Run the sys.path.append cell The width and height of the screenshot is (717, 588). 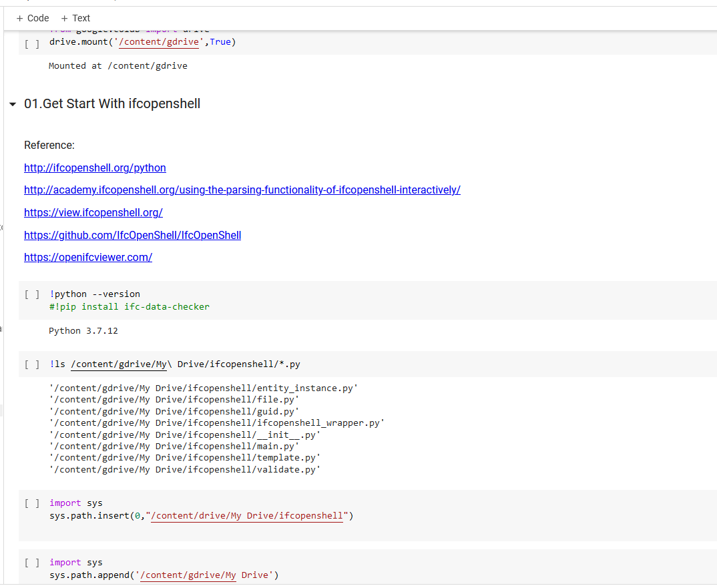[31, 563]
